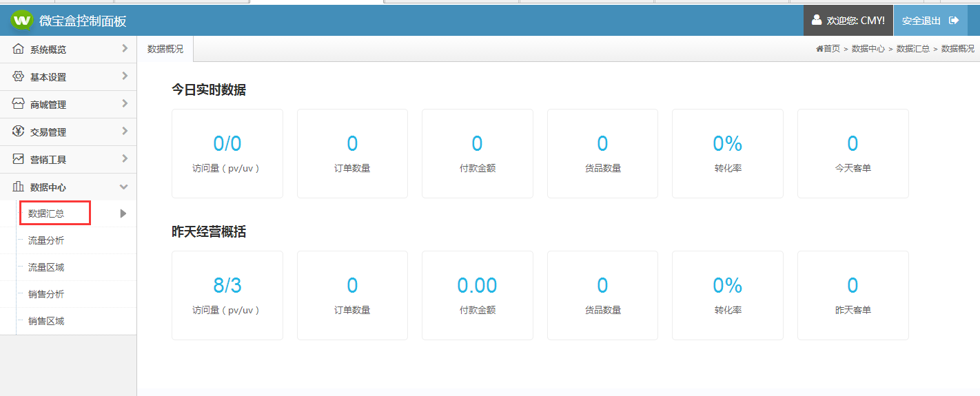The width and height of the screenshot is (980, 396).
Task: Click the chart icon beside 营销工具
Action: point(19,159)
